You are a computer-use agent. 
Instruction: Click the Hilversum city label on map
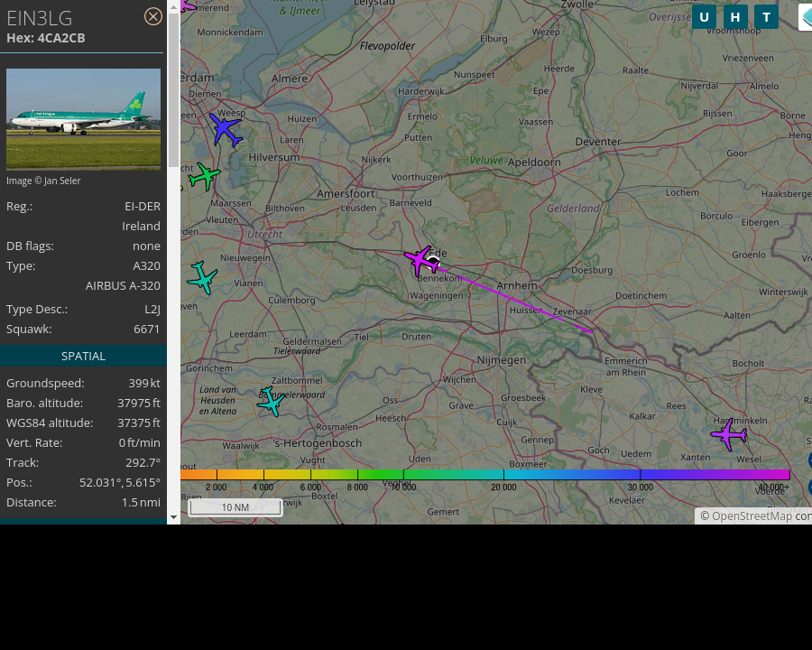274,157
